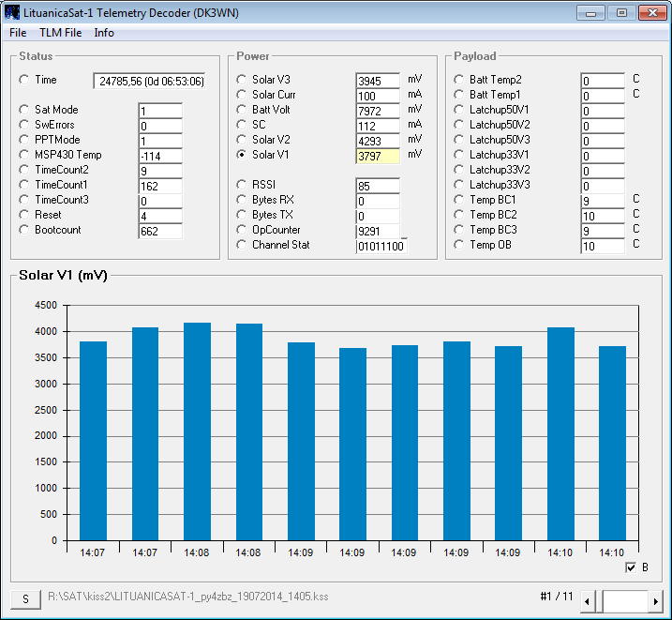Click the Solar V1 value field 3797

378,156
